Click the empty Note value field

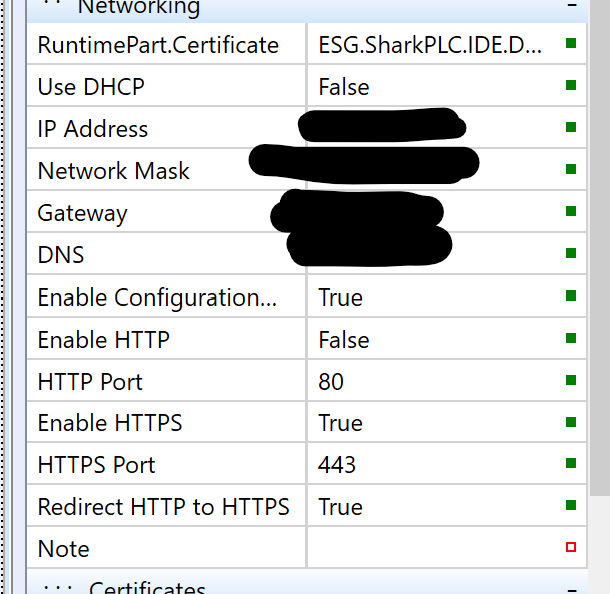432,548
